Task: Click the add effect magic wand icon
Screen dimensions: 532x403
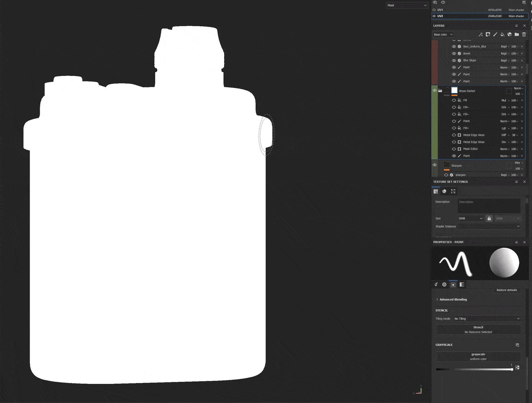Action: (480, 34)
